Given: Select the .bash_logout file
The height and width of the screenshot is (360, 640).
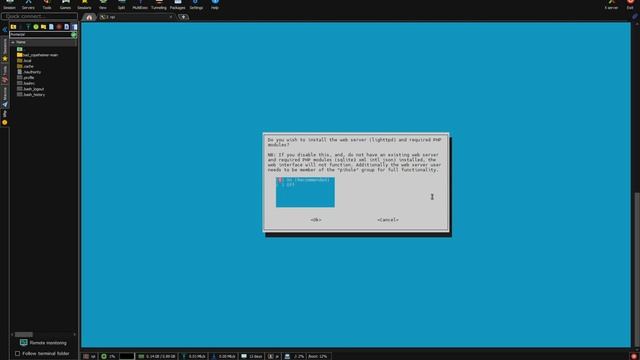Looking at the screenshot, I should 31,89.
